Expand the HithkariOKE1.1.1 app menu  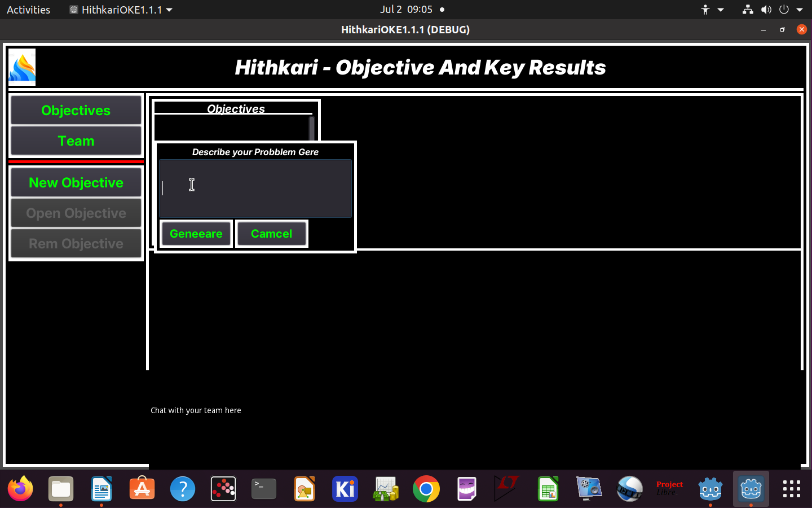coord(121,10)
